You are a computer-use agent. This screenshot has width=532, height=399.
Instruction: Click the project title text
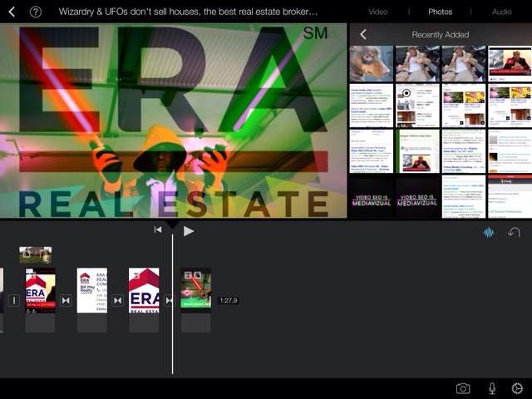(x=188, y=12)
